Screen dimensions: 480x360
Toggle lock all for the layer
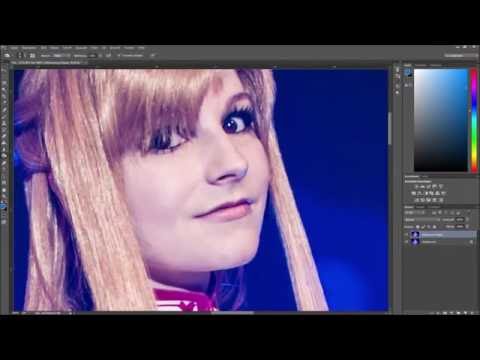point(434,227)
